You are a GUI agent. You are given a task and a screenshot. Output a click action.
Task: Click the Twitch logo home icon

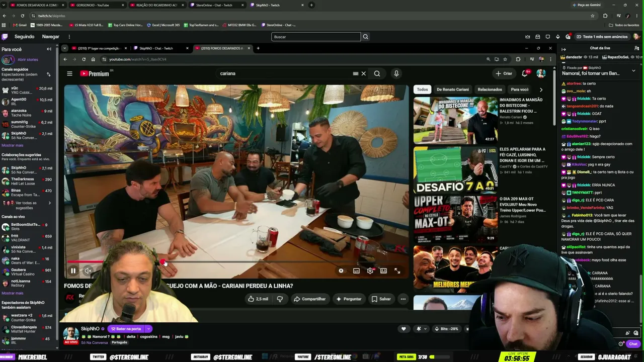coord(5,37)
